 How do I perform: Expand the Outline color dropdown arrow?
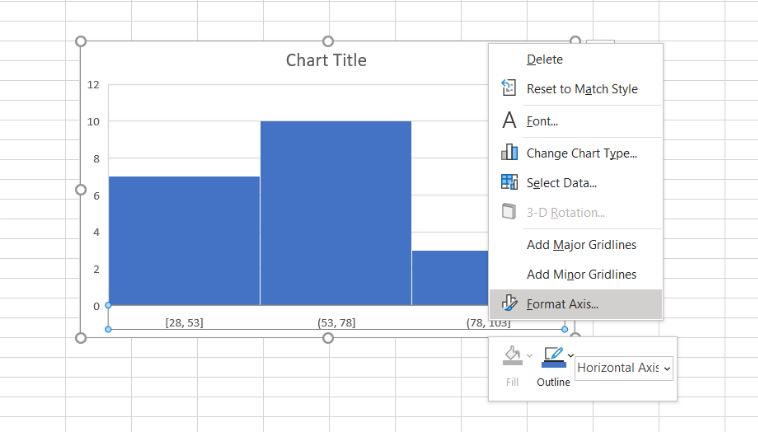(x=570, y=356)
